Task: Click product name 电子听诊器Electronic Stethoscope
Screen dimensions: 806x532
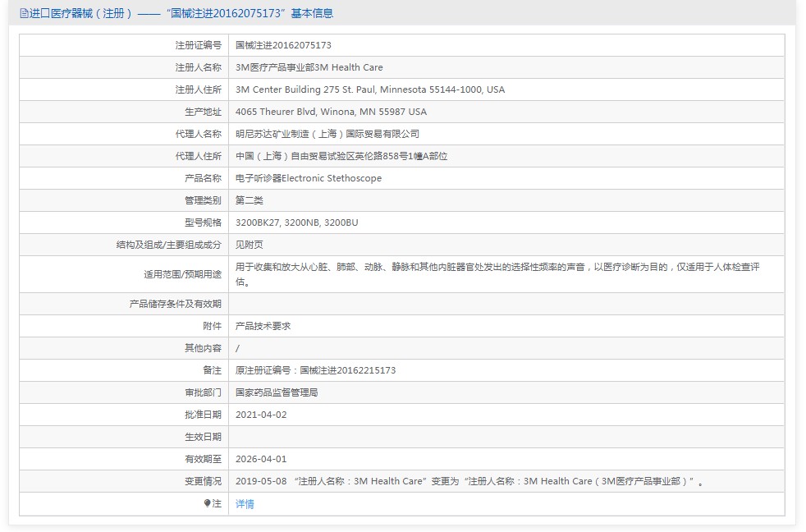Action: (308, 179)
